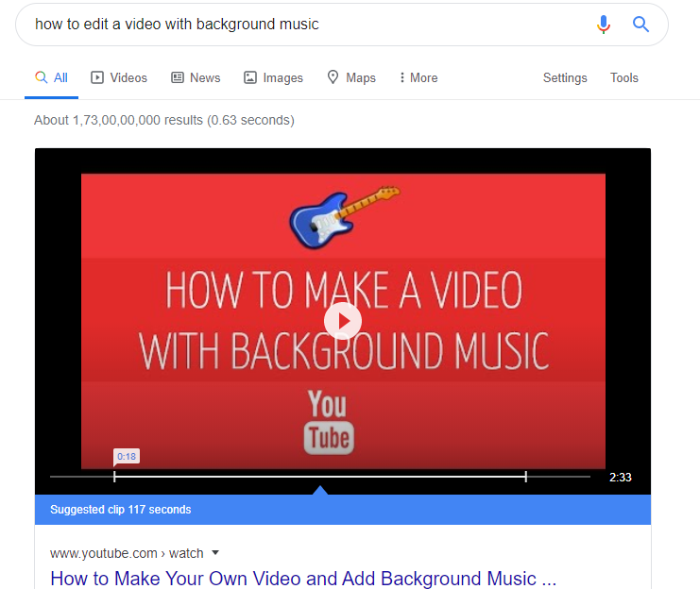700x589 pixels.
Task: Click the 0:18 timestamp tooltip
Action: (127, 457)
